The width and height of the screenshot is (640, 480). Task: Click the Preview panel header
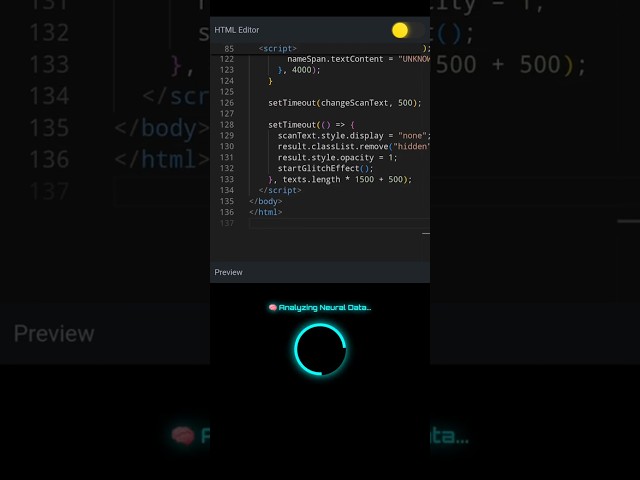point(320,272)
